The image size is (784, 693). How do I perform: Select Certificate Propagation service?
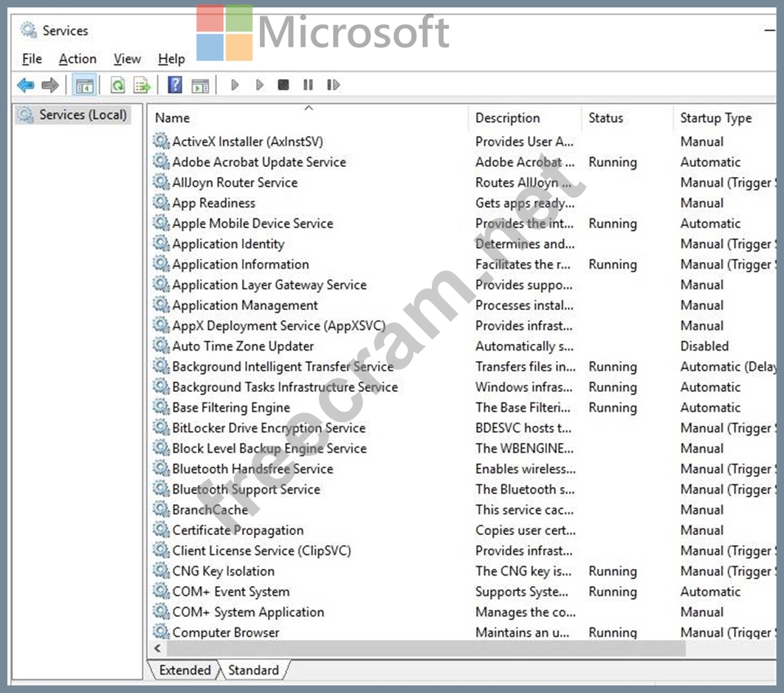coord(238,531)
